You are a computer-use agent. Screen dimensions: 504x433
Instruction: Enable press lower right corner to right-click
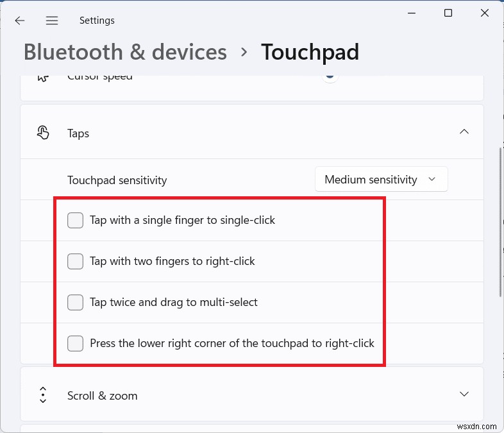coord(76,343)
